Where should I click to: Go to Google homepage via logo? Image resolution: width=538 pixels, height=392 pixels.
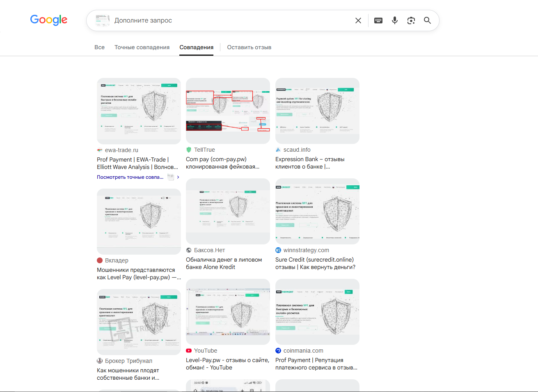pyautogui.click(x=49, y=20)
